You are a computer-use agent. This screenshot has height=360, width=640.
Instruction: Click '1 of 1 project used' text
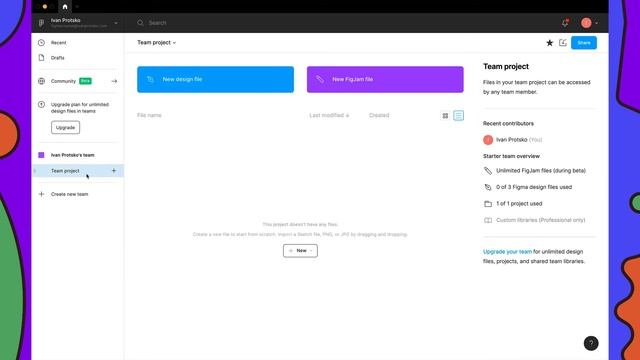(x=519, y=203)
